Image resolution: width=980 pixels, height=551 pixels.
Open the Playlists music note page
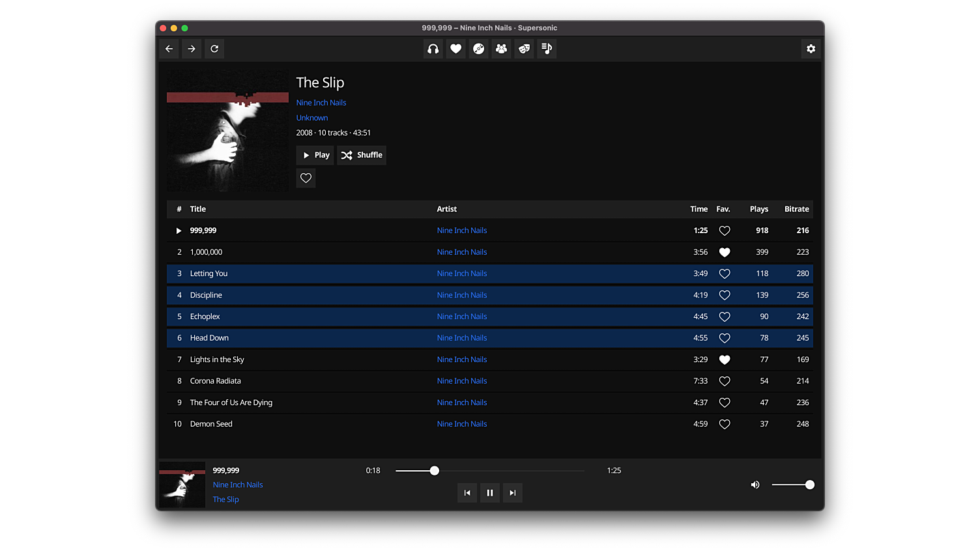pos(547,49)
